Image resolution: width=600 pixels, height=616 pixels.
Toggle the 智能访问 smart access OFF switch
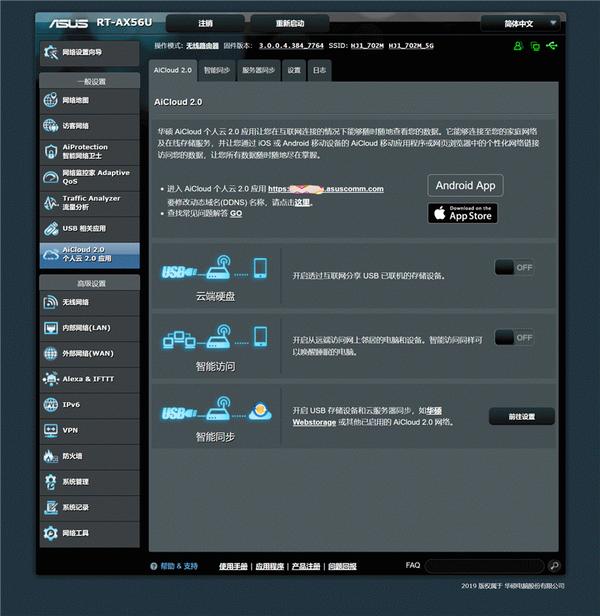[514, 337]
